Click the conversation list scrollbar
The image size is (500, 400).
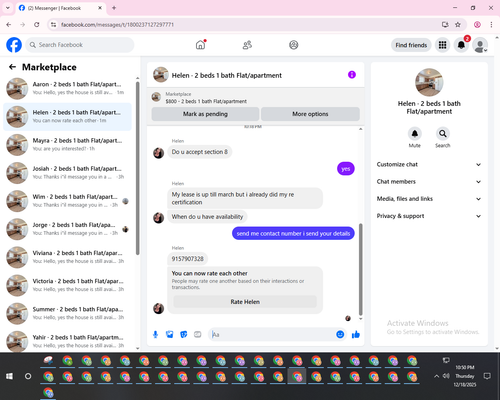[x=137, y=168]
